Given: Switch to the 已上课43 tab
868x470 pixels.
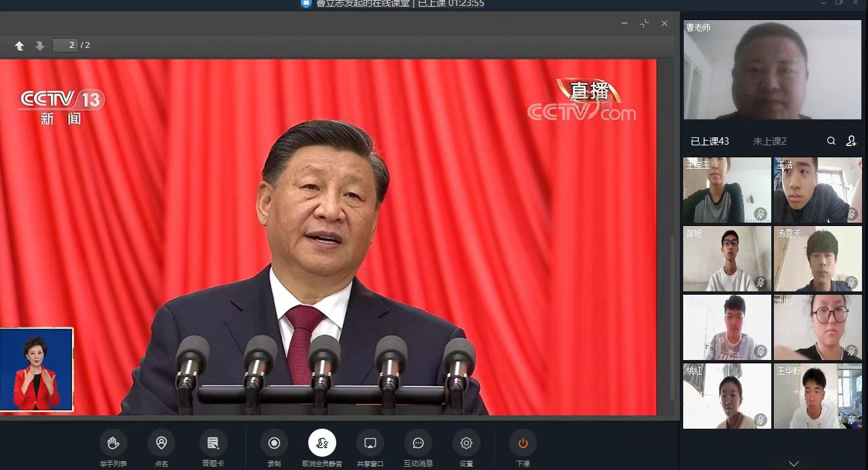Looking at the screenshot, I should tap(710, 141).
